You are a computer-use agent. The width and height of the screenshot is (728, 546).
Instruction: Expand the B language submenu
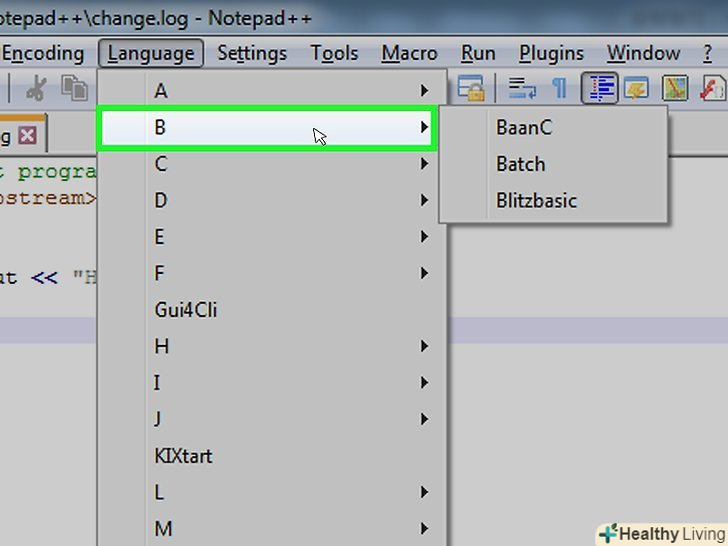coord(267,127)
